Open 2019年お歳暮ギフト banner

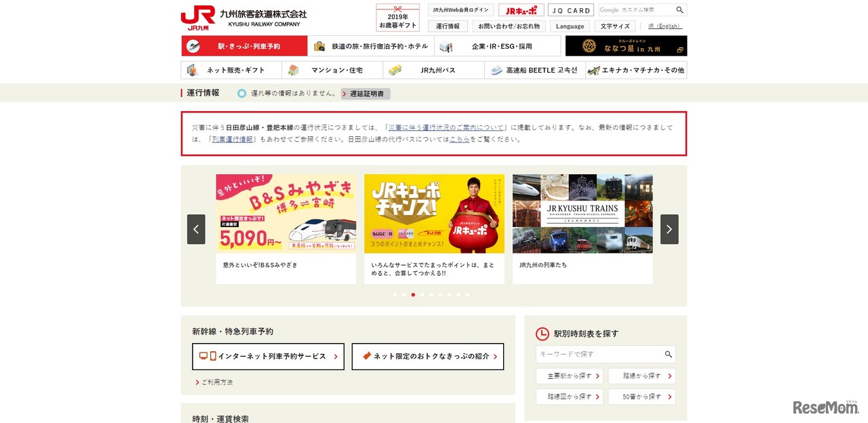tap(398, 18)
